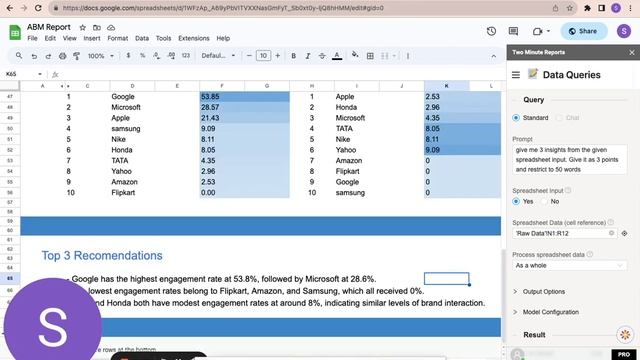The height and width of the screenshot is (360, 640).
Task: Toggle bold formatting
Action: [x=293, y=56]
